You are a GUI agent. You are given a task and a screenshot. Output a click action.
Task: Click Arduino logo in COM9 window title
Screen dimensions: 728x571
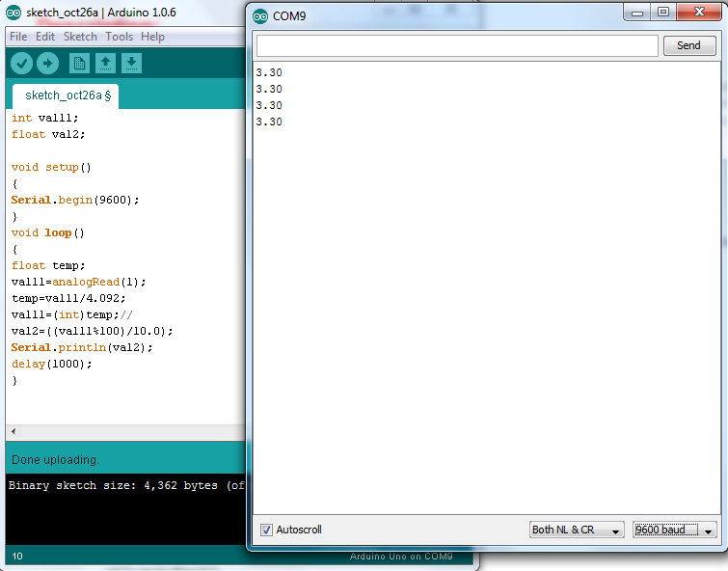pos(260,16)
